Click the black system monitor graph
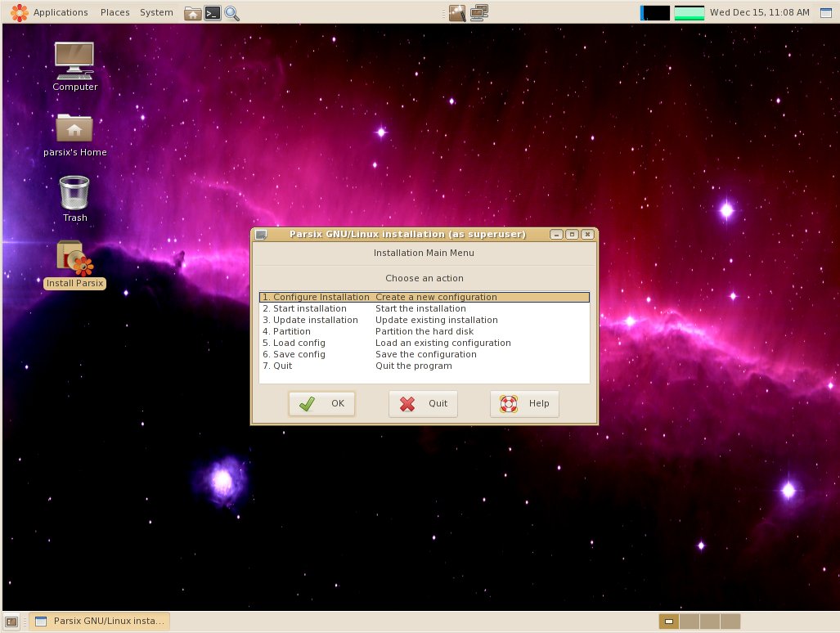Screen dimensions: 840x633 pyautogui.click(x=654, y=13)
